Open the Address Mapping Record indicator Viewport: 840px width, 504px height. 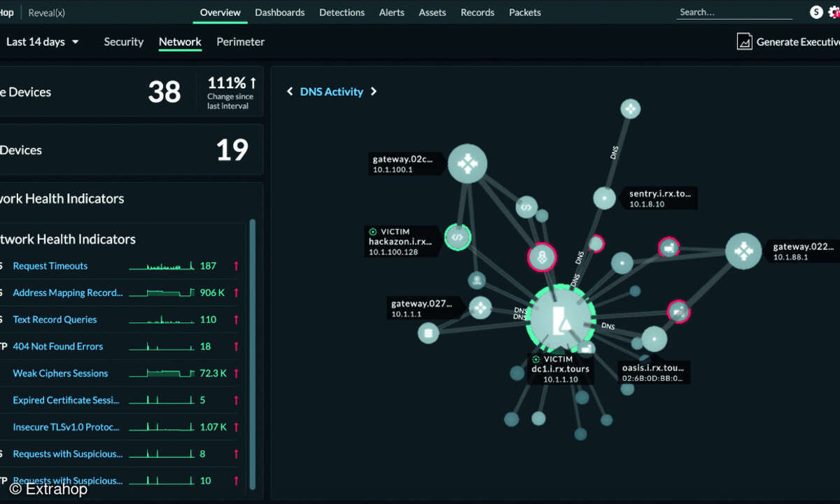click(x=68, y=293)
